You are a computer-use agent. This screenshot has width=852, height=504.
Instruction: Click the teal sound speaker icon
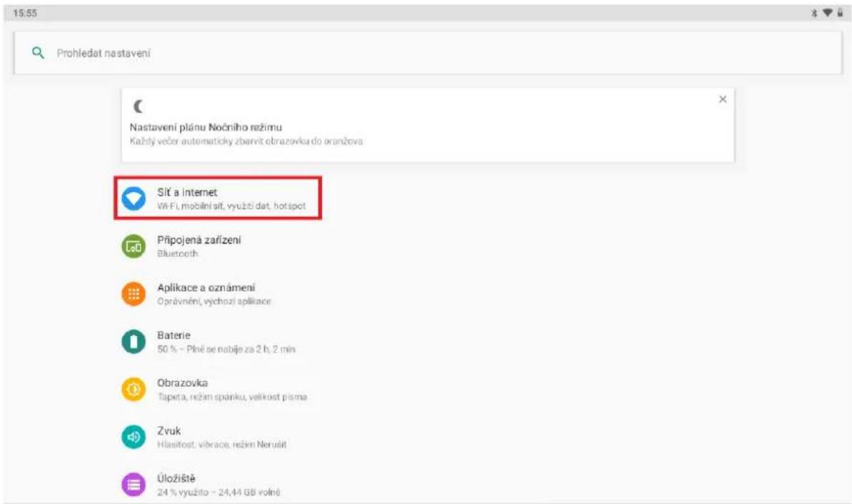[133, 437]
